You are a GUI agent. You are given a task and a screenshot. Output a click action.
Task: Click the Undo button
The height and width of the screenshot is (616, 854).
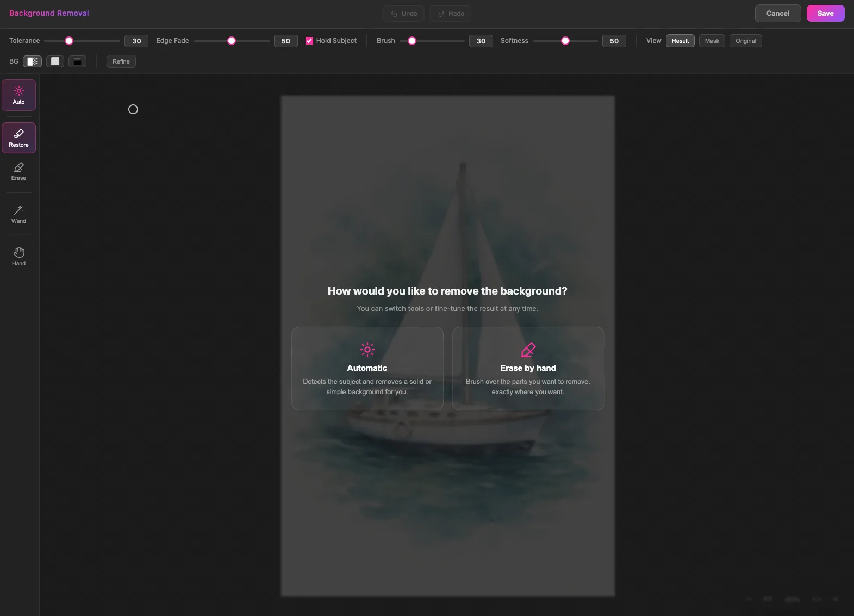tap(404, 14)
